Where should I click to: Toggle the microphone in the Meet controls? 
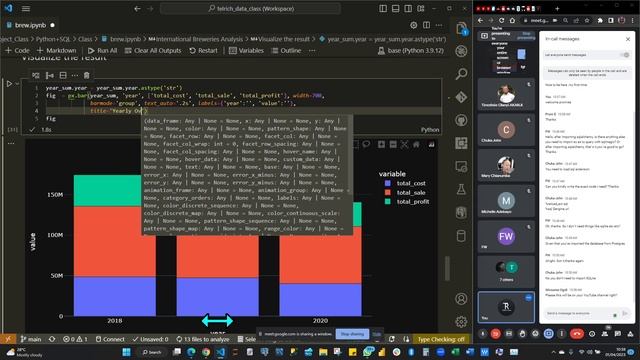click(x=483, y=334)
